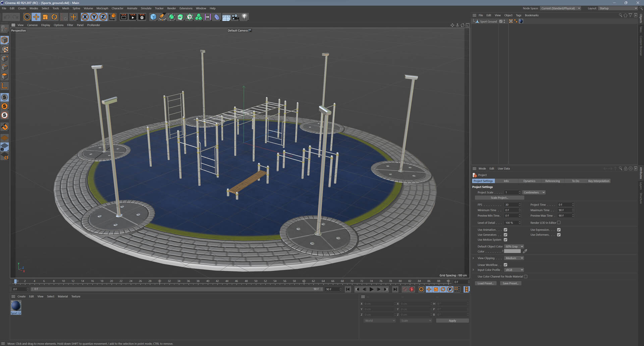644x346 pixels.
Task: Click the Save Preset... button
Action: point(511,283)
